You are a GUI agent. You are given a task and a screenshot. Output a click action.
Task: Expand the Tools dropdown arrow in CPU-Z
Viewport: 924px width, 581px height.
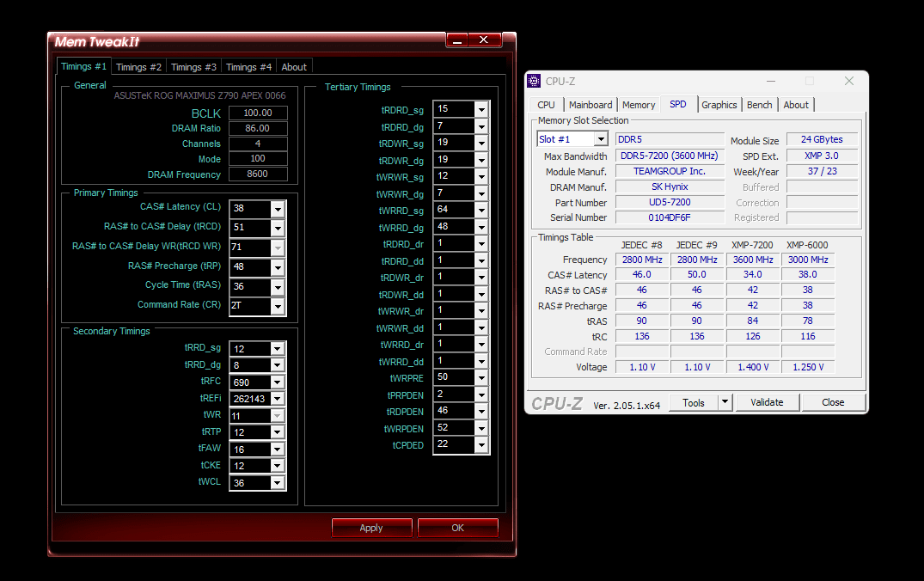tap(725, 402)
